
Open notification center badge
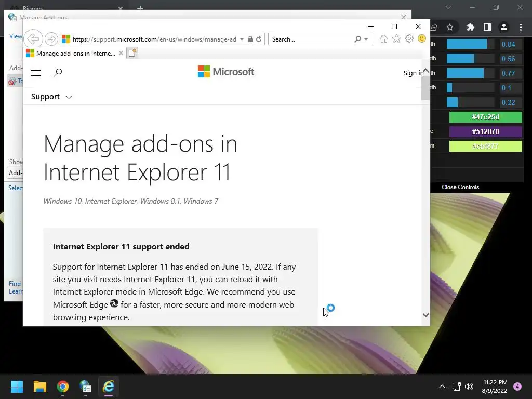[517, 387]
